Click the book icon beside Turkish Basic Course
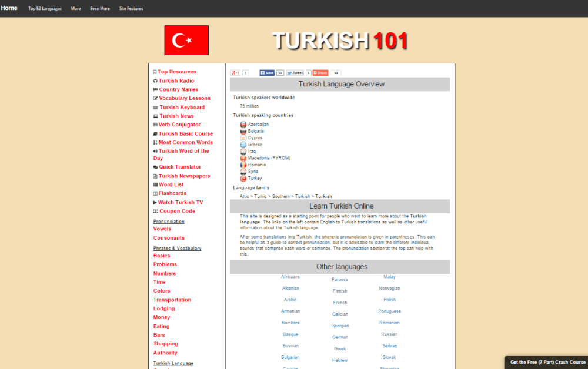The image size is (588, 369). (x=155, y=134)
